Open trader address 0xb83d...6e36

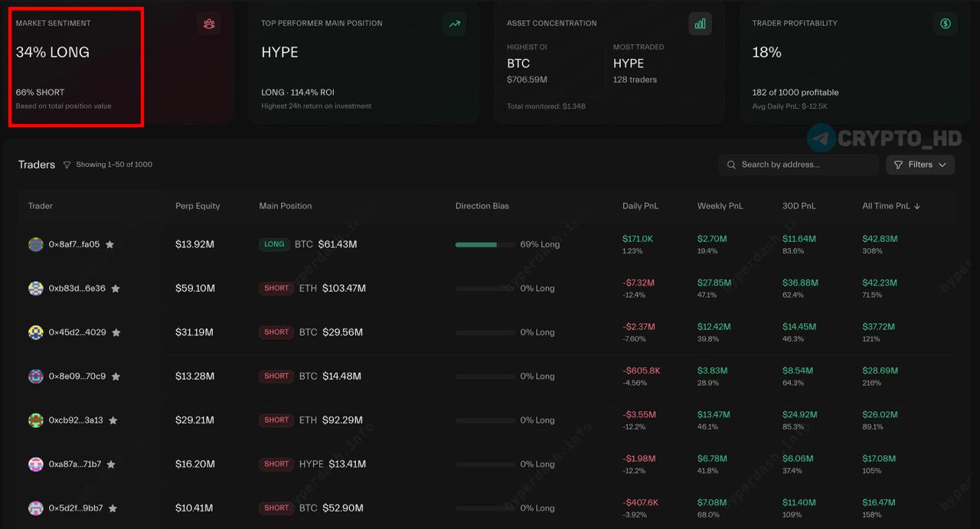(77, 289)
